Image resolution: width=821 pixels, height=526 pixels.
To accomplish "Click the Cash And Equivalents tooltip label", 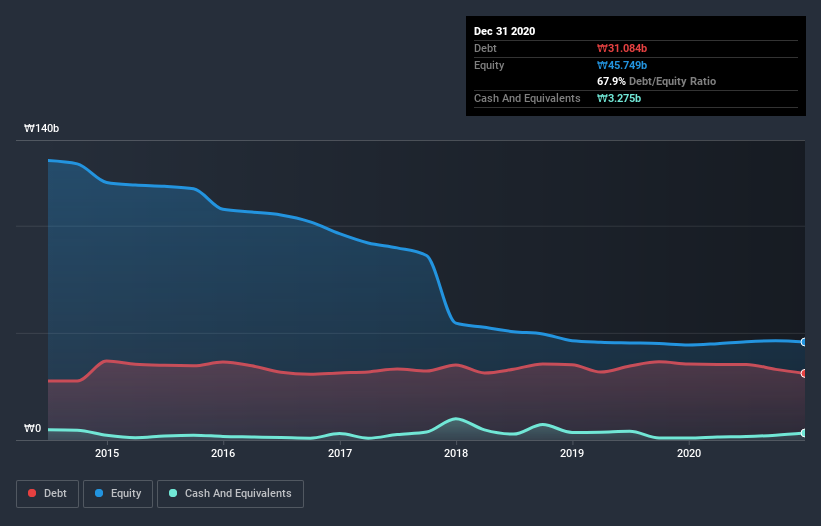I will pyautogui.click(x=527, y=98).
